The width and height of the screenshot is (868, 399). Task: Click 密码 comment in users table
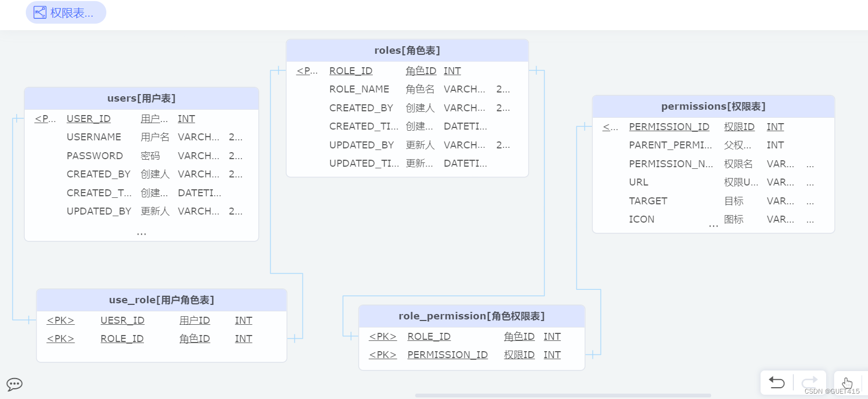tap(150, 156)
